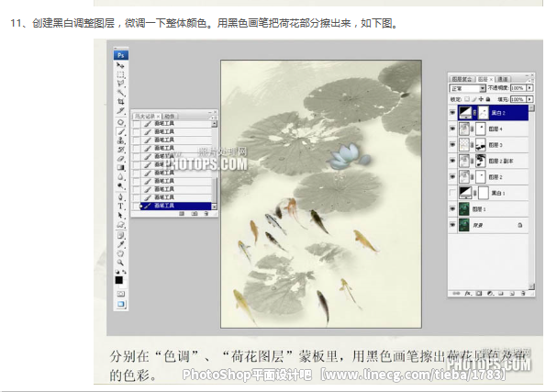
Task: Select the Blur tool
Action: click(x=120, y=176)
